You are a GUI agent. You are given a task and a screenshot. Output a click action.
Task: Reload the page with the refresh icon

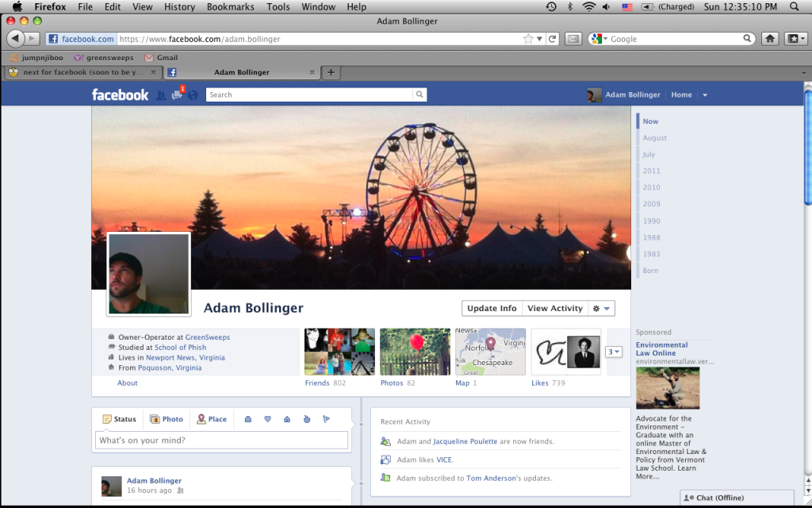point(553,39)
